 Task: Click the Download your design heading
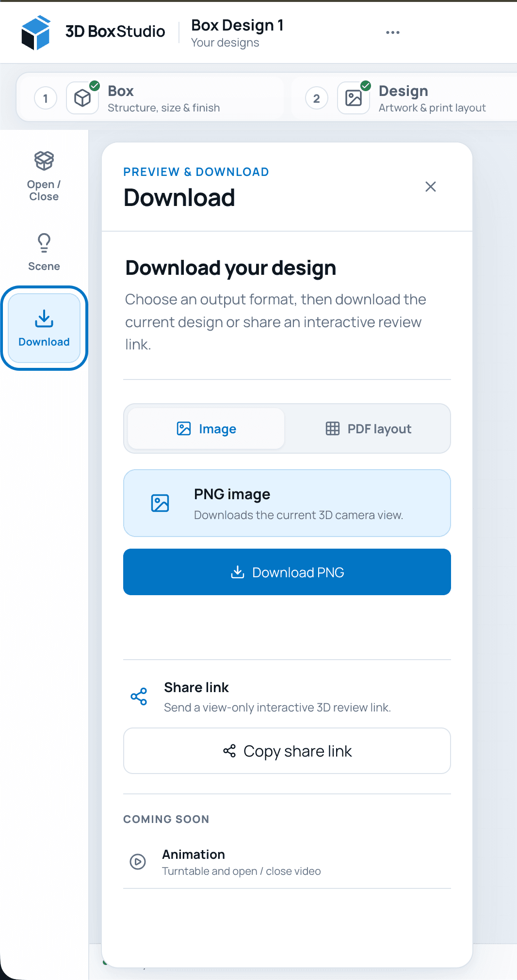[x=231, y=268]
